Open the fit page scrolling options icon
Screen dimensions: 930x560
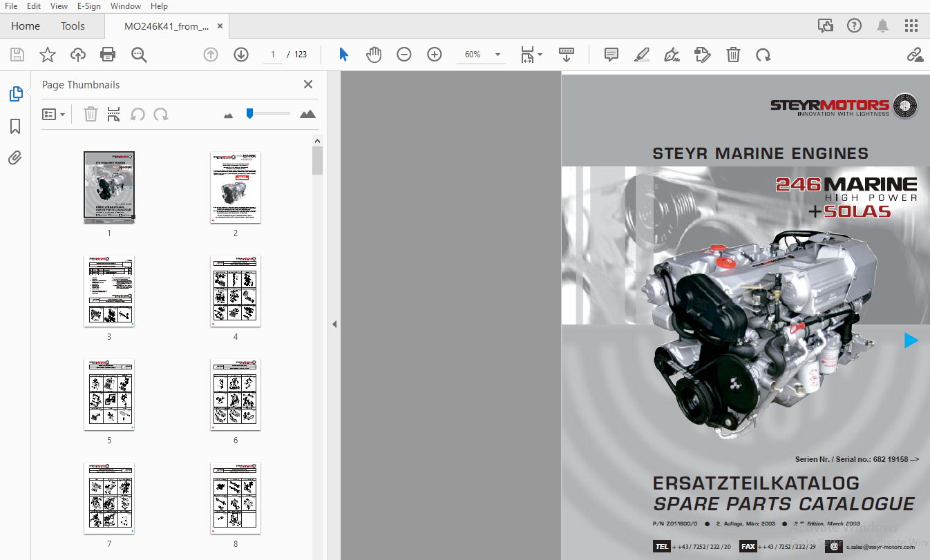[528, 55]
